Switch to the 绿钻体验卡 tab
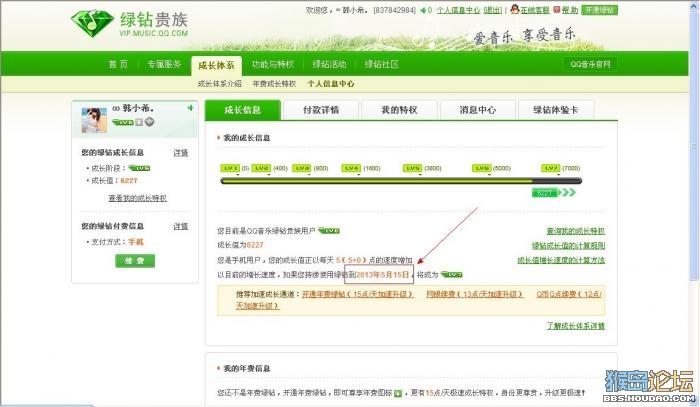700x407 pixels. (x=556, y=110)
